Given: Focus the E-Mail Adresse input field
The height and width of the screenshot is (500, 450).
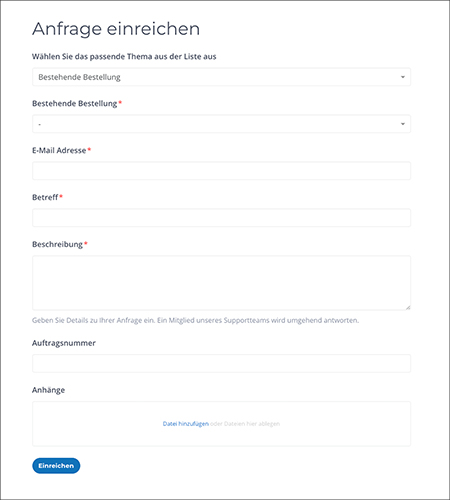Looking at the screenshot, I should [x=221, y=171].
